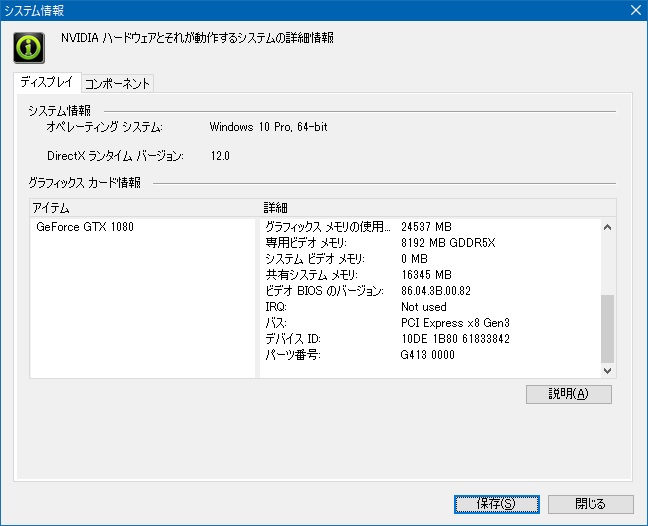
Task: Click the part number G413 0000
Action: [x=427, y=355]
